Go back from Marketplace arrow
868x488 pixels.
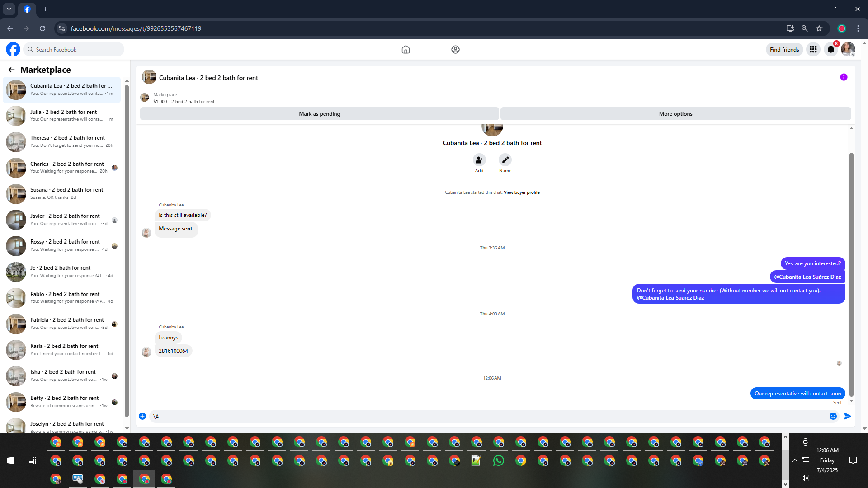[x=11, y=70]
